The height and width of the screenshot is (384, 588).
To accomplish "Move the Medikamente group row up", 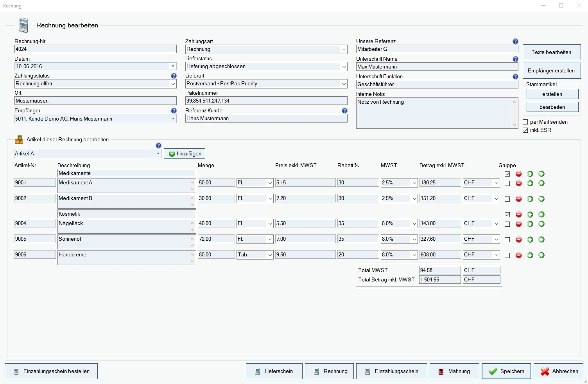I will click(x=530, y=174).
